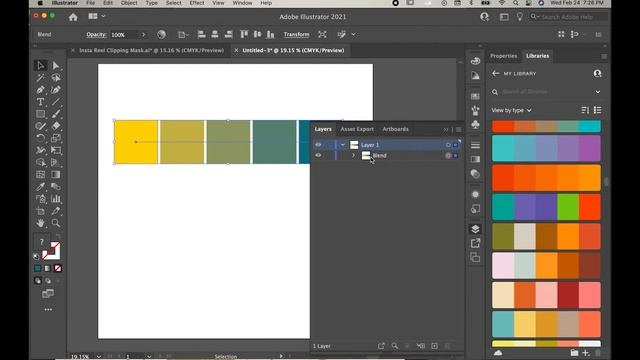
Task: Expand the Blend sublayer arrow
Action: (353, 156)
